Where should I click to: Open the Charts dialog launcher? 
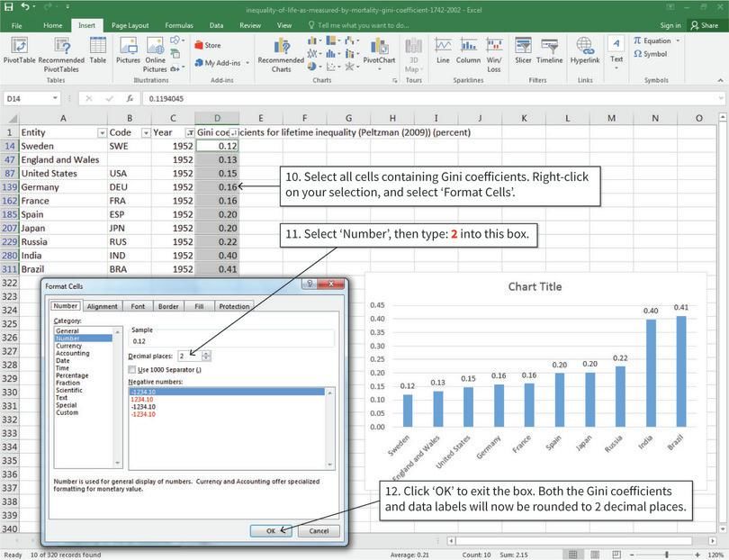395,80
